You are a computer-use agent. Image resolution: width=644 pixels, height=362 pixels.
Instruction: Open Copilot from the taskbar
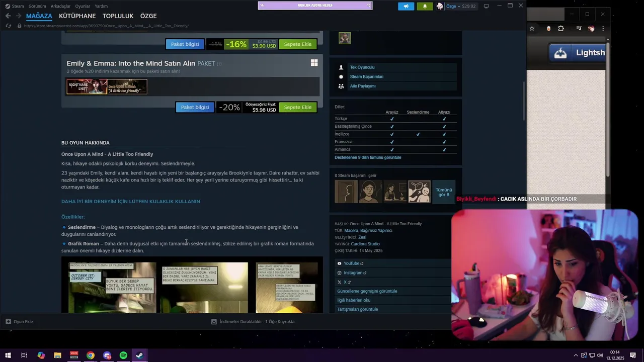pos(41,355)
